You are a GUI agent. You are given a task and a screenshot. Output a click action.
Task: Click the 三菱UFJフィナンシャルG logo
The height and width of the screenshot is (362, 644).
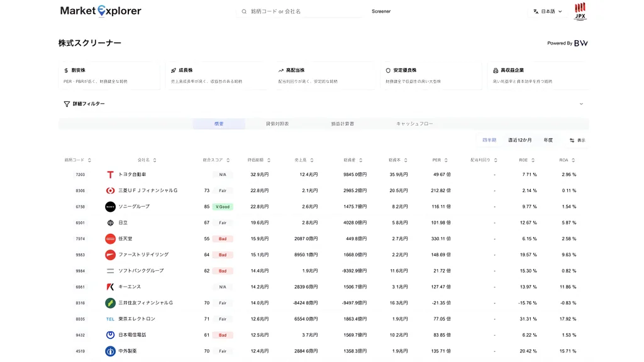pyautogui.click(x=110, y=191)
